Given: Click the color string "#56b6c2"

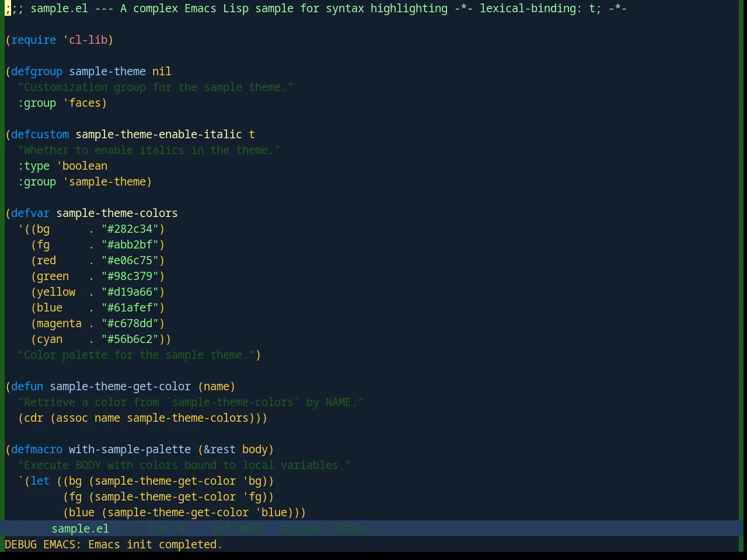Looking at the screenshot, I should [x=130, y=339].
